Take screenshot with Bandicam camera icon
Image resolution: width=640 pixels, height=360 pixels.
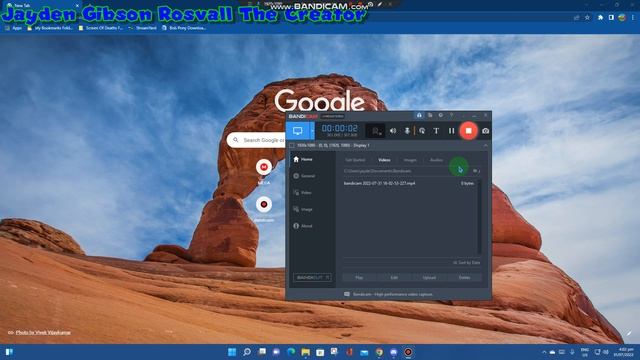pyautogui.click(x=485, y=131)
